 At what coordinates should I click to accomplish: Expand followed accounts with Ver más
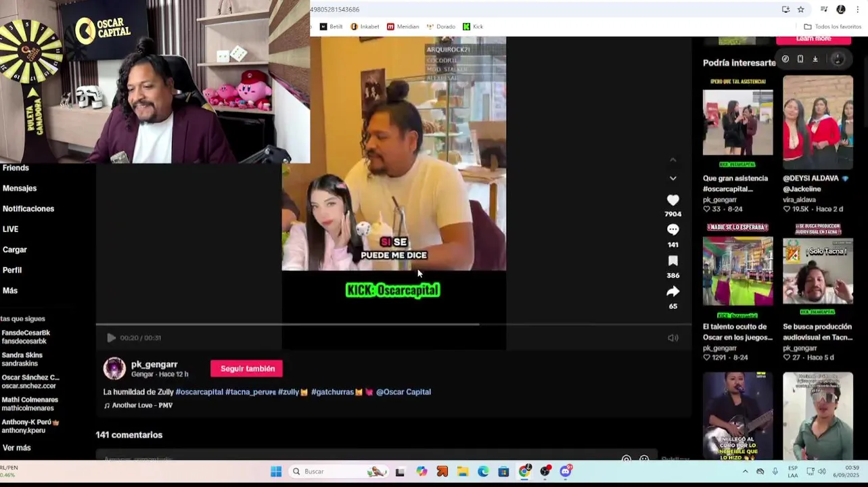[x=17, y=448]
